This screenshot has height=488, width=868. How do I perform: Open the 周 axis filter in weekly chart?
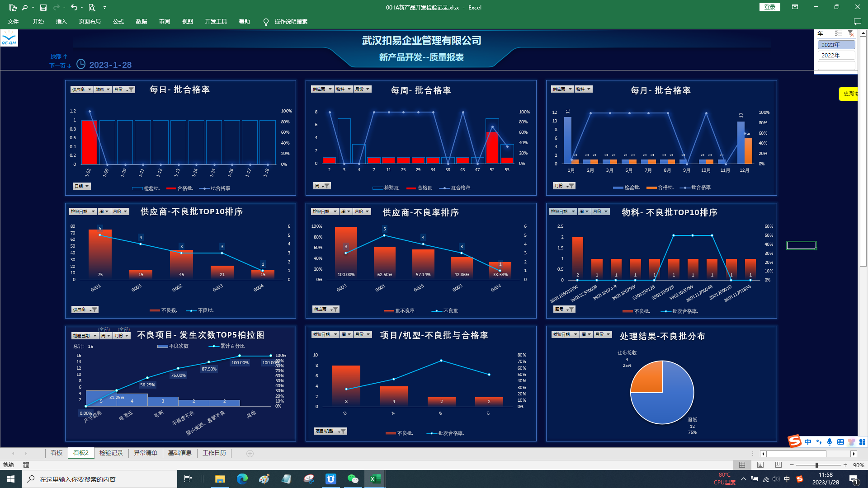tap(322, 186)
